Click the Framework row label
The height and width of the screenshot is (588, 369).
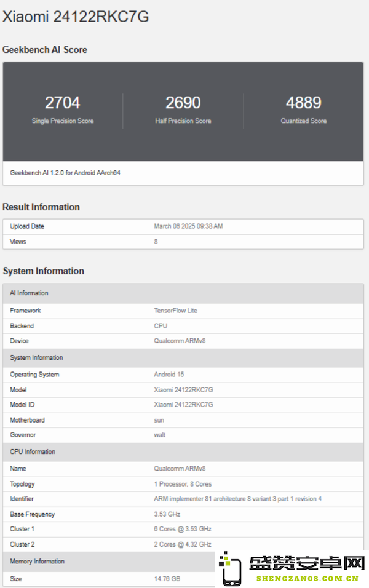[x=25, y=311]
